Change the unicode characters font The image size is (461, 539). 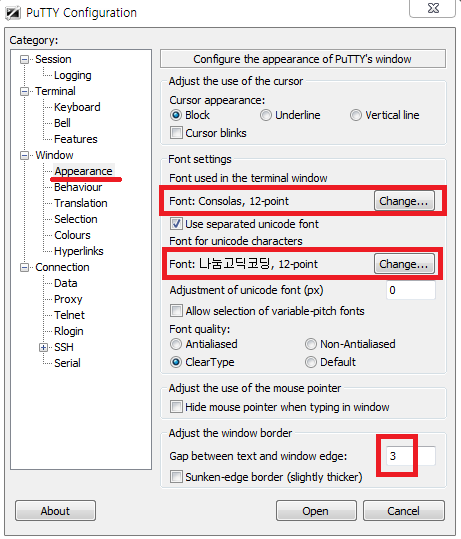(404, 264)
